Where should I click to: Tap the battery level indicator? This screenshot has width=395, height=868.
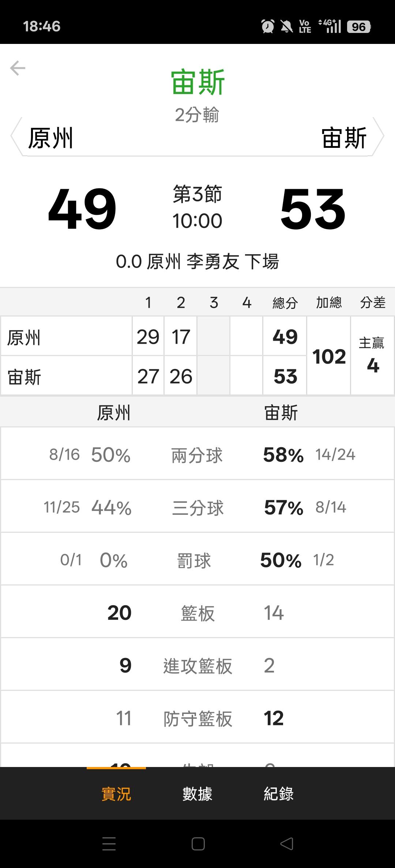coord(358,26)
